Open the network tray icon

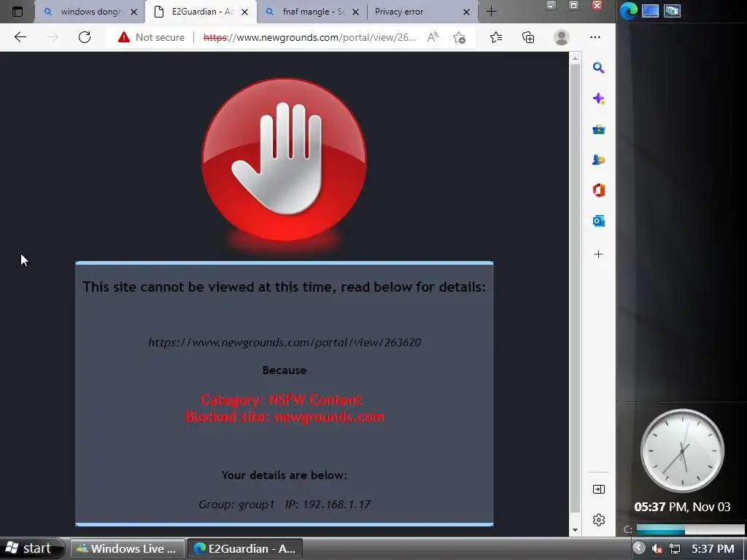tap(675, 549)
